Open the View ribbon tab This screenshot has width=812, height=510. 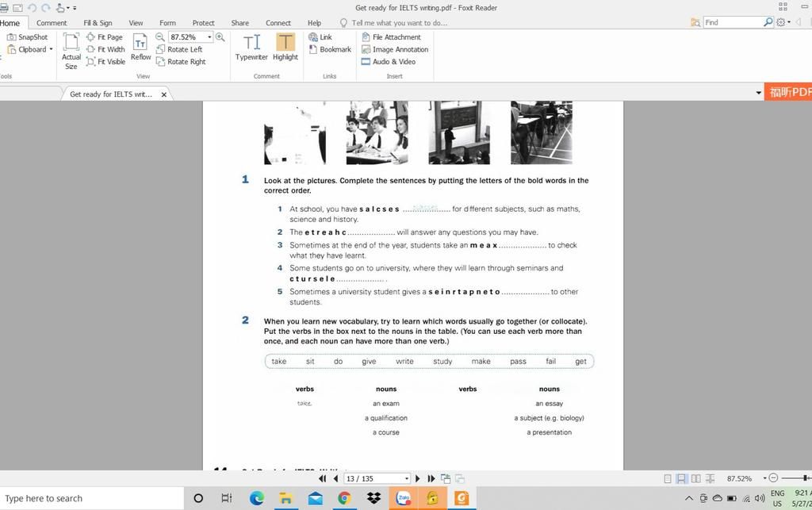[x=136, y=23]
